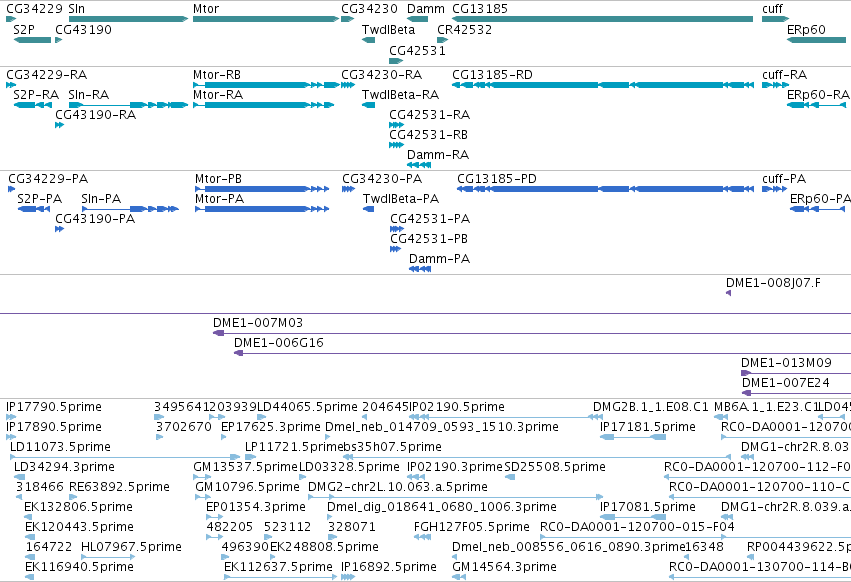Select the EK120443.5prime label
This screenshot has width=851, height=582.
pos(79,527)
